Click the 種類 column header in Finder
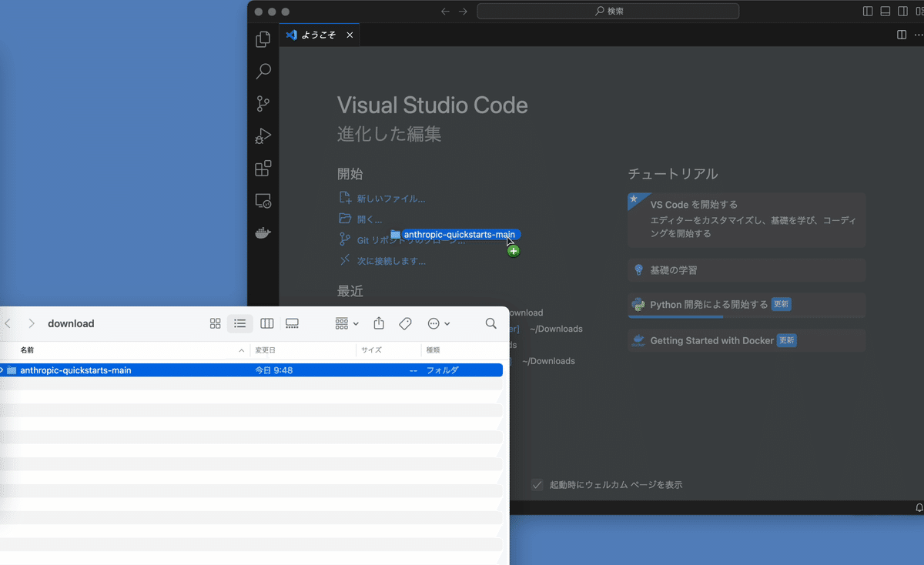The height and width of the screenshot is (565, 924). tap(434, 350)
